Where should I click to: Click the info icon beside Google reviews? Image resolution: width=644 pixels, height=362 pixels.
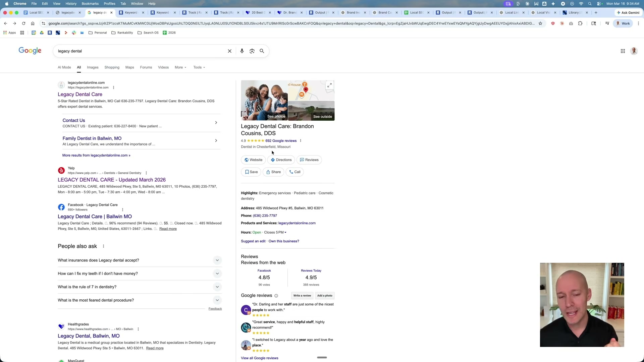(276, 296)
